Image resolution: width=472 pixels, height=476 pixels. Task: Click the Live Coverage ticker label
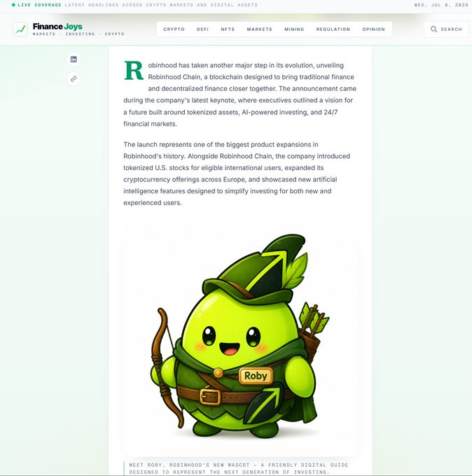click(39, 5)
